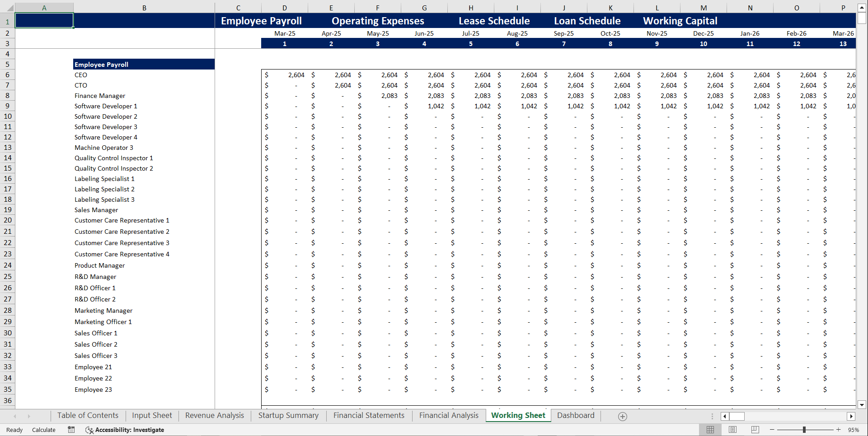Add a new worksheet with plus icon
868x436 pixels.
coord(622,416)
